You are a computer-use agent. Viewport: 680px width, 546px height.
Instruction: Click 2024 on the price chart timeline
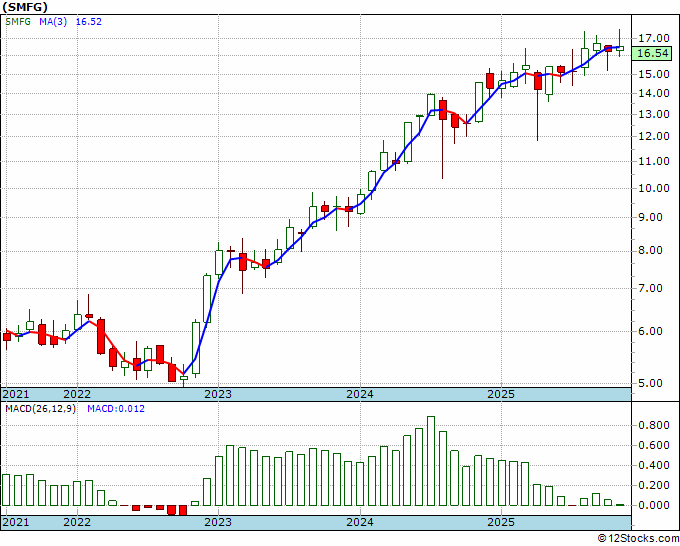[360, 394]
